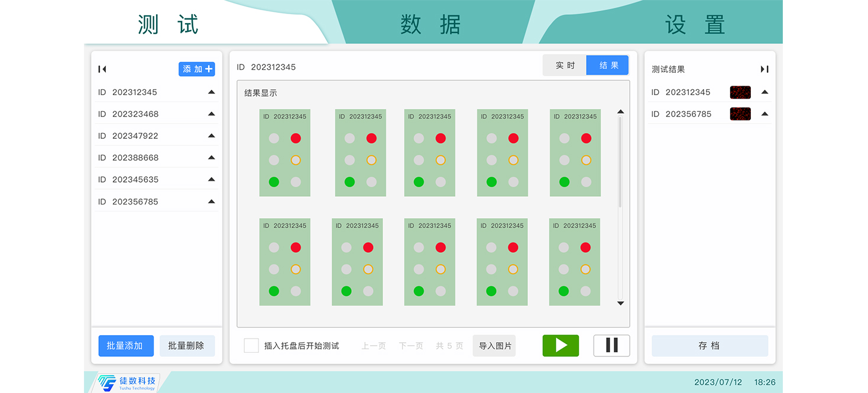Screen dimensions: 868x393
Task: Click the 存档 button
Action: click(x=710, y=346)
